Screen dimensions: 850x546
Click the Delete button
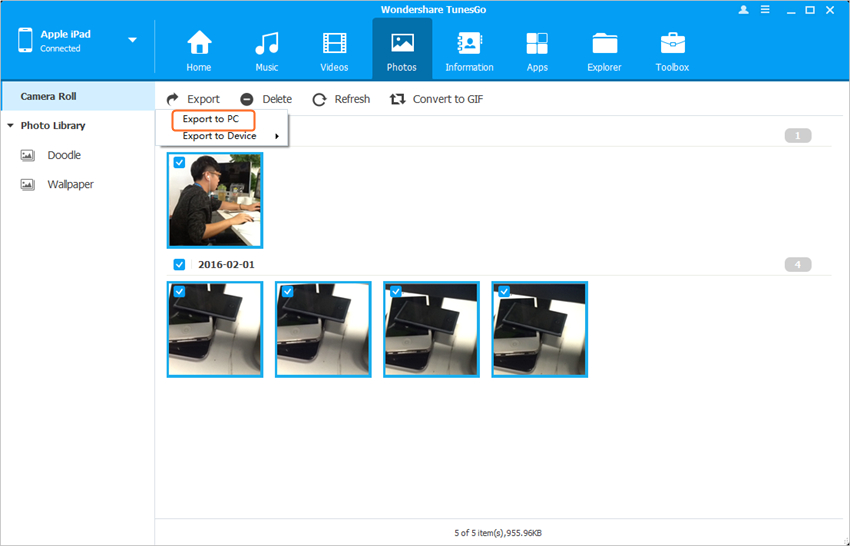(266, 99)
